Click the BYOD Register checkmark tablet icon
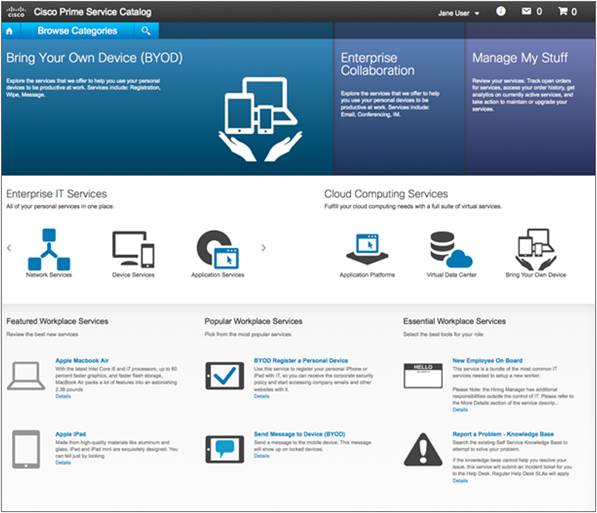This screenshot has height=513, width=597. tap(225, 376)
